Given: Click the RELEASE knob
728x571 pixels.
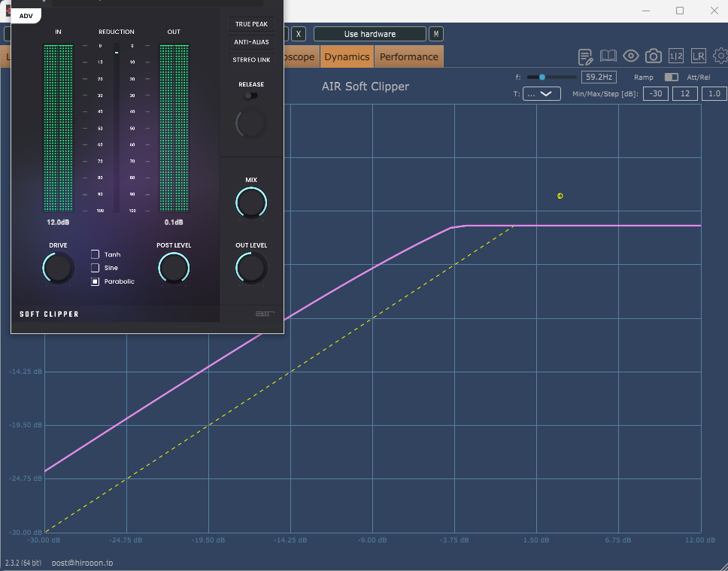Looking at the screenshot, I should click(251, 123).
